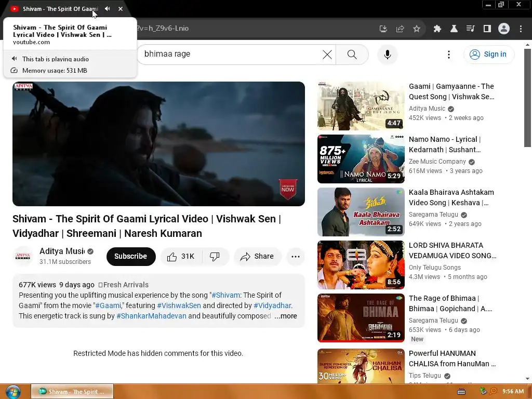The image size is (532, 399).
Task: Clear the search box with the X
Action: click(x=327, y=54)
